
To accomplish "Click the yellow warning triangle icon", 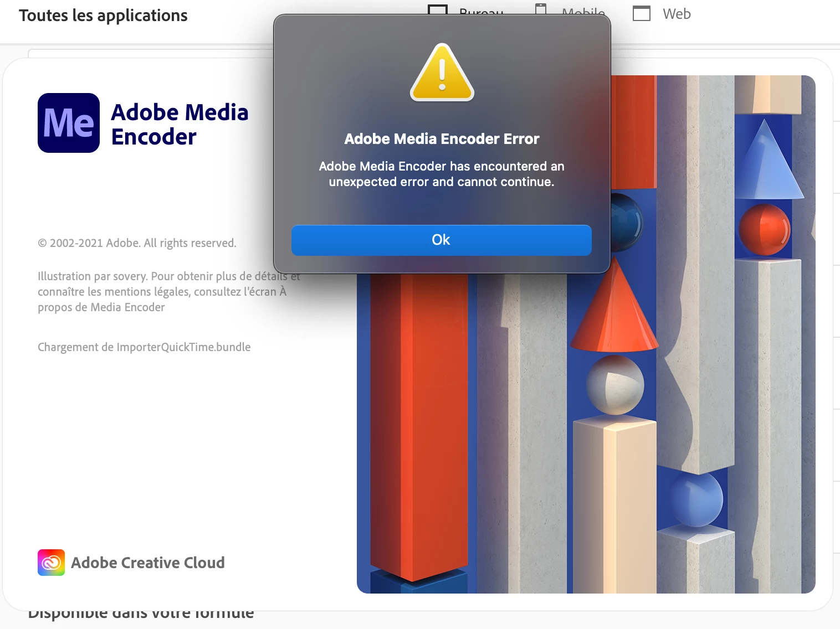I will click(442, 72).
